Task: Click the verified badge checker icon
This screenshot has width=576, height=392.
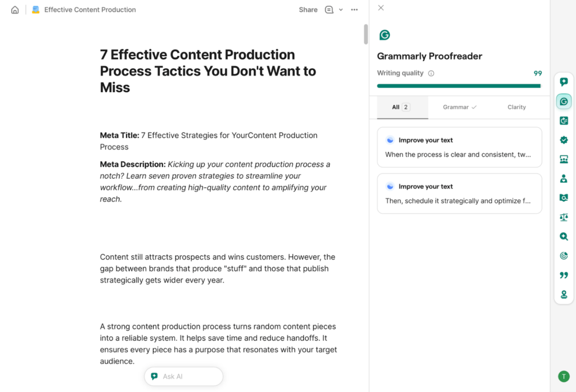Action: point(564,139)
